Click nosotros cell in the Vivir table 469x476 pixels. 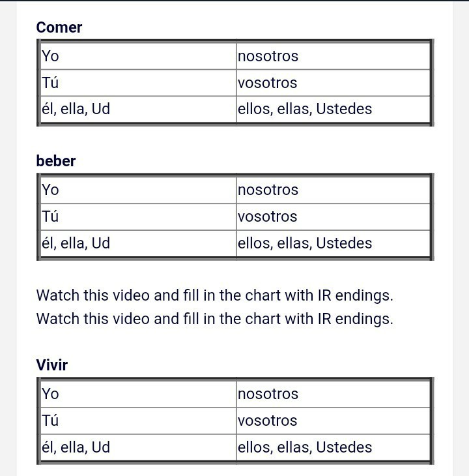333,394
